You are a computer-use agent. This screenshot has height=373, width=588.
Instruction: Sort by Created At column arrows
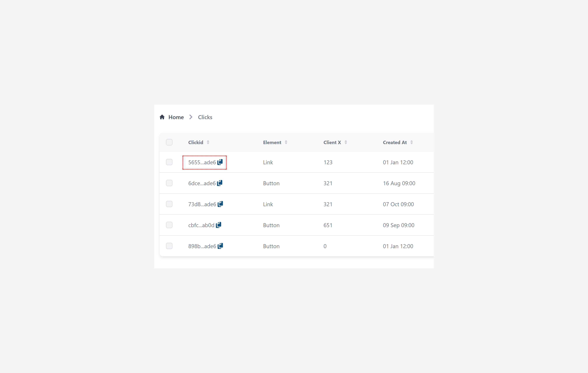412,142
